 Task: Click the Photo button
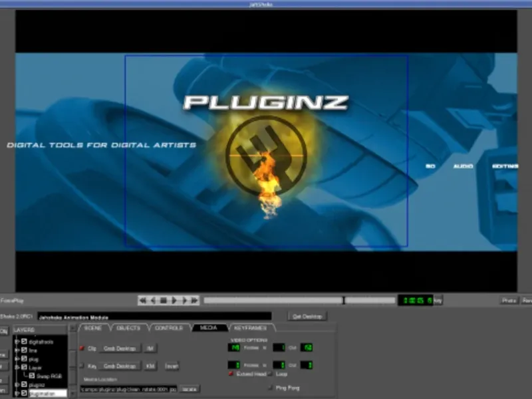click(x=509, y=301)
